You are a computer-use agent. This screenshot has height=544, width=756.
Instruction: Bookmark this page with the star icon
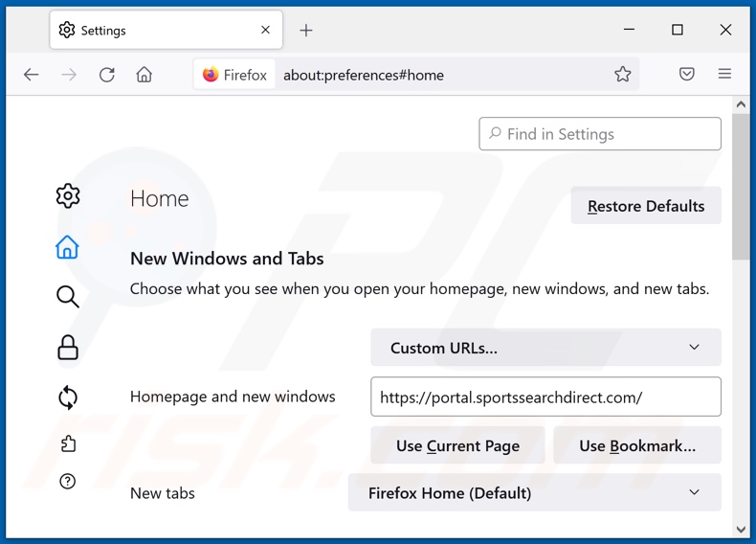coord(622,75)
